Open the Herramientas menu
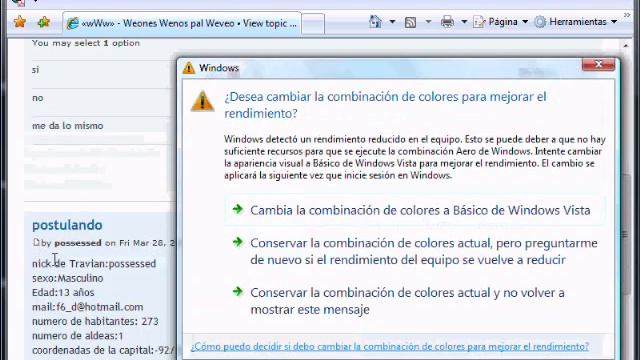Image resolution: width=640 pixels, height=360 pixels. pyautogui.click(x=576, y=22)
